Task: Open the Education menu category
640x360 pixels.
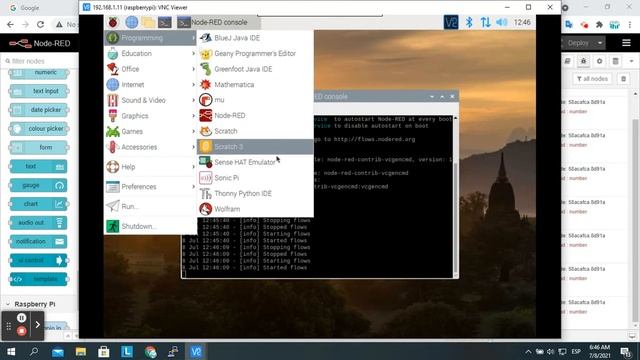Action: click(150, 53)
